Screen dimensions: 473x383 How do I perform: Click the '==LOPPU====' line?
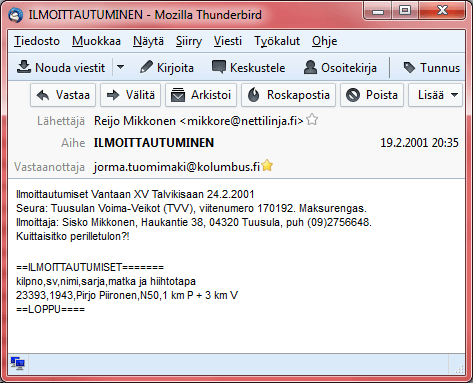tap(50, 309)
